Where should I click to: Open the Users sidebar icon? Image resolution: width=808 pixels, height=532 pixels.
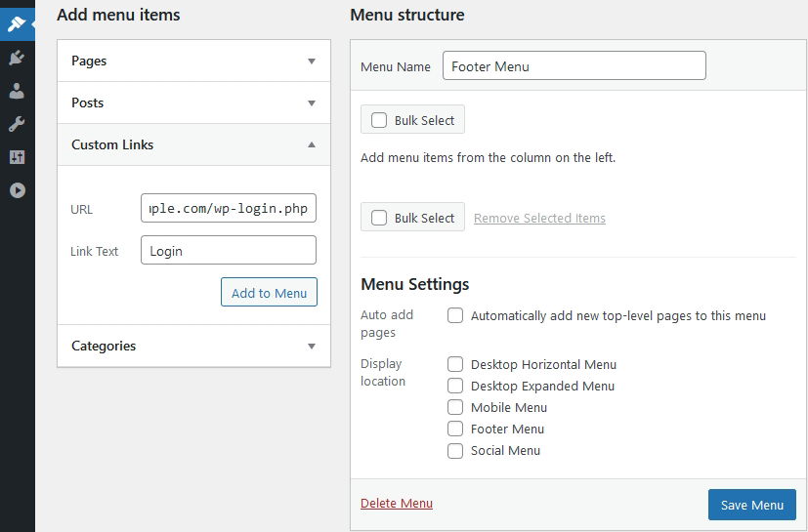[x=17, y=91]
